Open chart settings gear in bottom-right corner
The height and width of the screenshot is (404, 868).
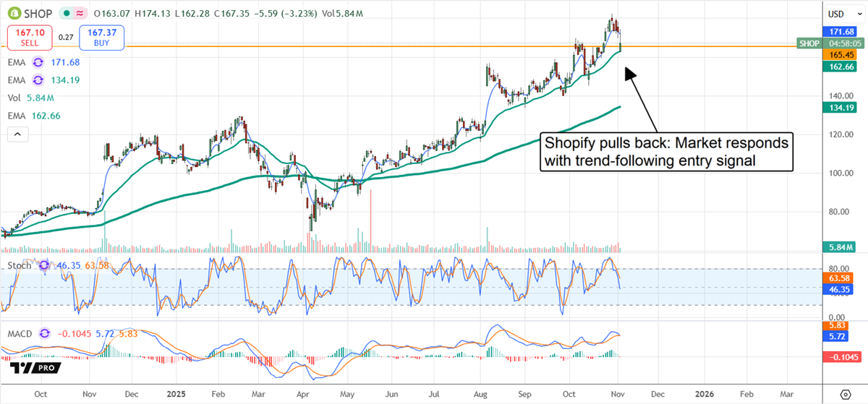(x=844, y=394)
